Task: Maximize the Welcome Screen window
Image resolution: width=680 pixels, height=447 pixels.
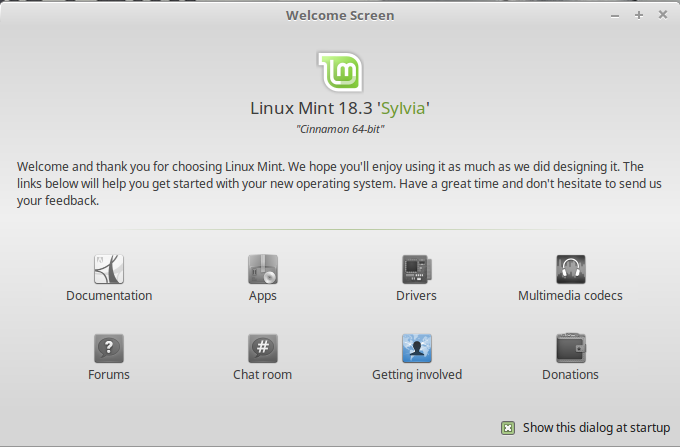Action: coord(639,16)
